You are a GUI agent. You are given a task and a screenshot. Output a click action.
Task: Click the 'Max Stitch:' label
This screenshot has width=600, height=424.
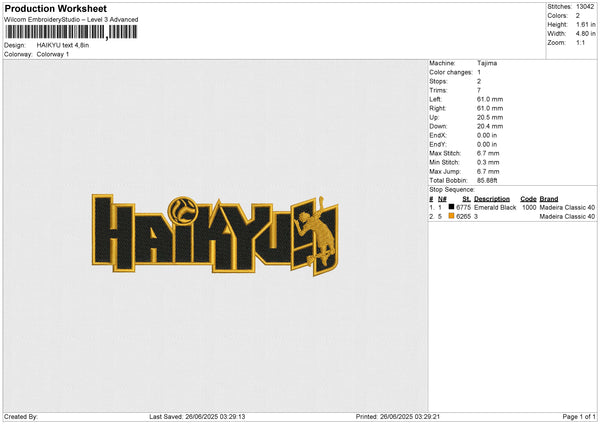point(445,153)
